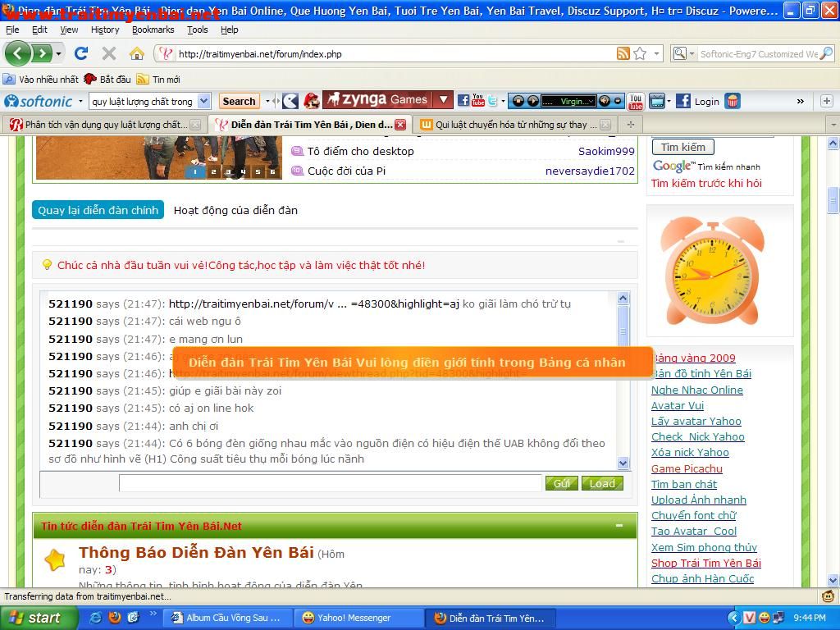Click the chat message input field

coord(330,483)
